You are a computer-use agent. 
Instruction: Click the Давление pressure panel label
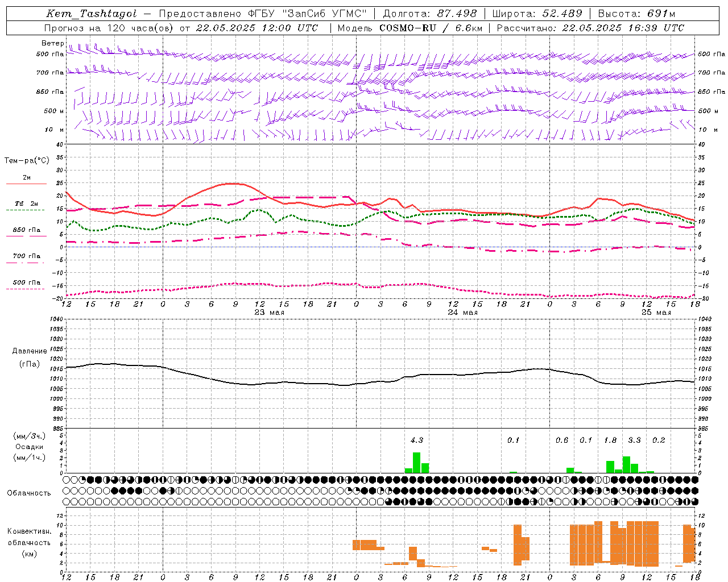(x=30, y=351)
